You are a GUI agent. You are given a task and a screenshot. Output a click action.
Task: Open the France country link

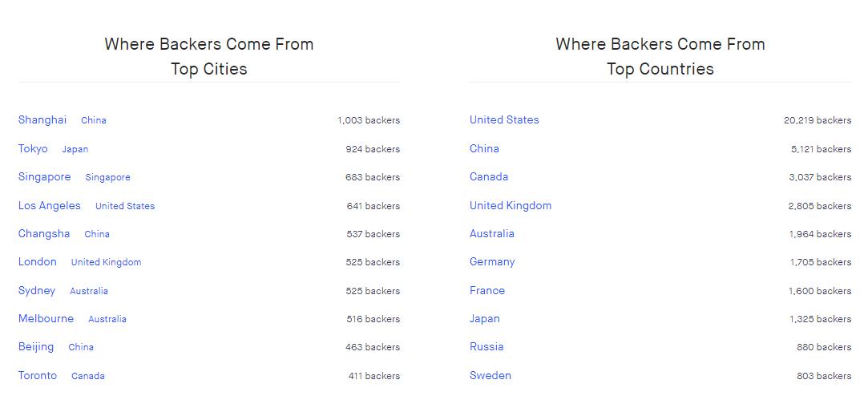click(x=487, y=291)
